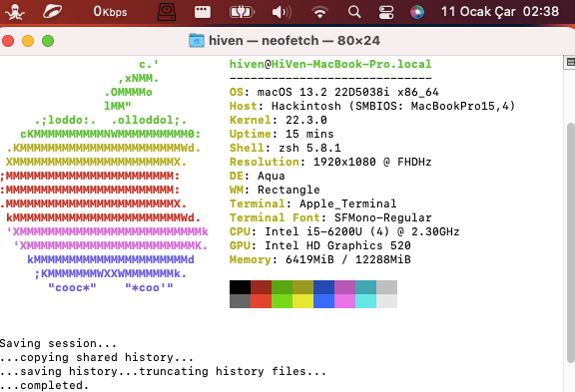Click the planet-shaped menu bar icon
Viewport: 575px width, 392px height.
(x=52, y=12)
